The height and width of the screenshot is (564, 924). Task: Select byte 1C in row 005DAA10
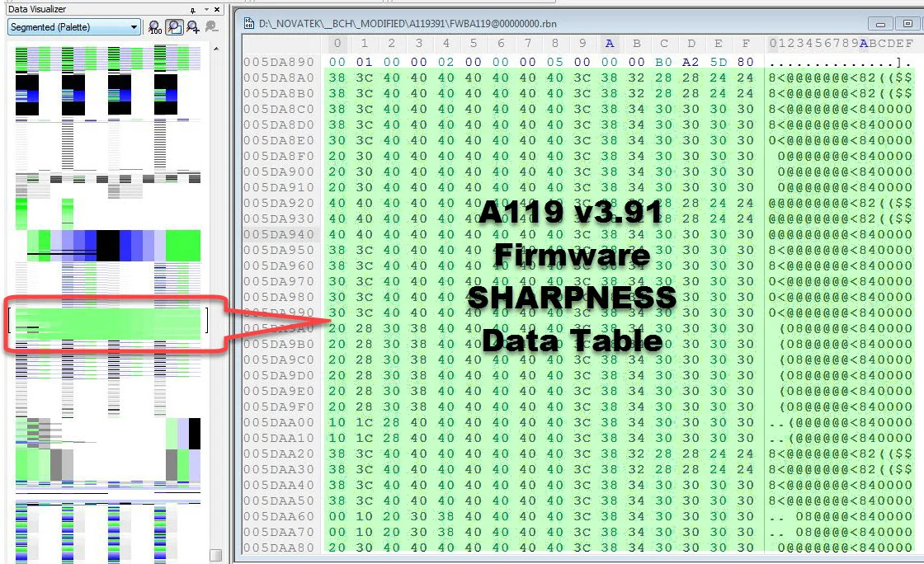[364, 438]
